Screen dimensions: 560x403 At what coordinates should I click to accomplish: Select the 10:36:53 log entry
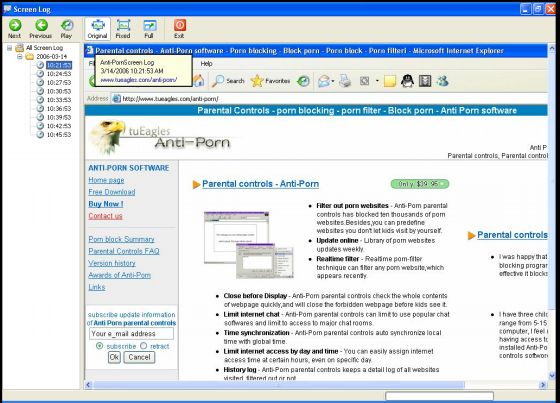click(59, 108)
